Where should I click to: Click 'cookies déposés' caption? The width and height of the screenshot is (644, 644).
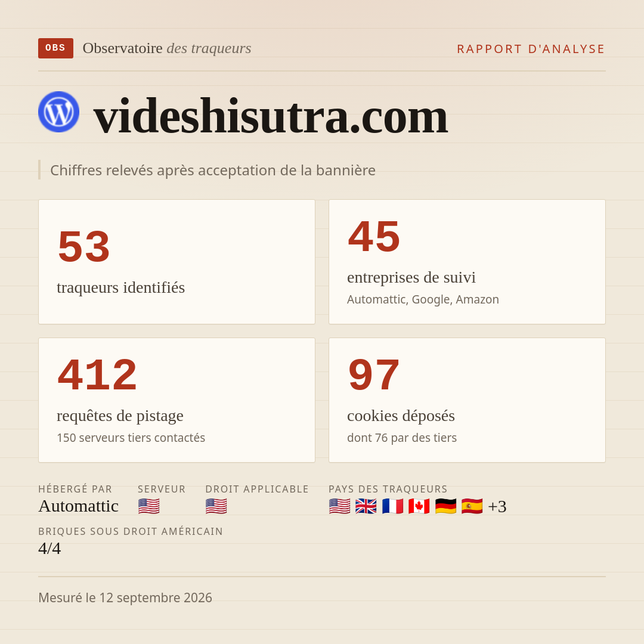[x=401, y=416]
